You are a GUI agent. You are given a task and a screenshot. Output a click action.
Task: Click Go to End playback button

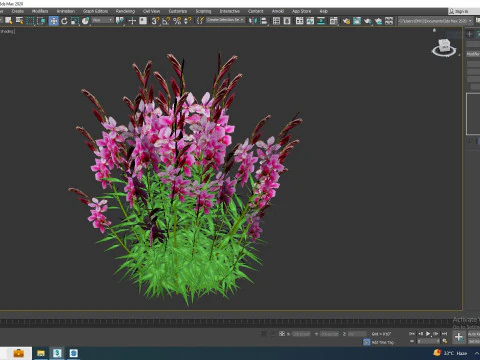[444, 333]
